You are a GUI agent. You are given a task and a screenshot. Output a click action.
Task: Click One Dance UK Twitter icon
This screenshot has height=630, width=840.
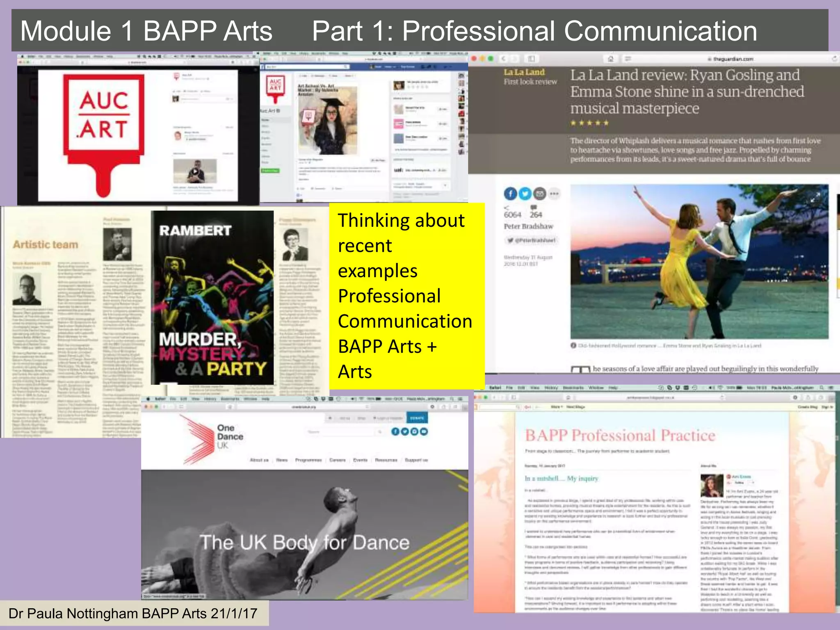pyautogui.click(x=405, y=431)
